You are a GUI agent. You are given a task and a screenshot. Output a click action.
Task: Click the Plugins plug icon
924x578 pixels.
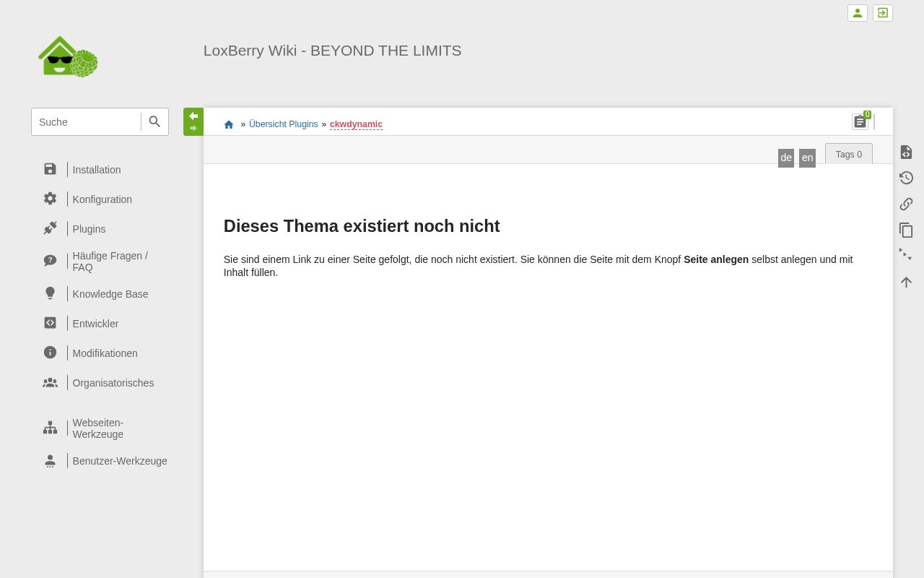click(x=50, y=228)
